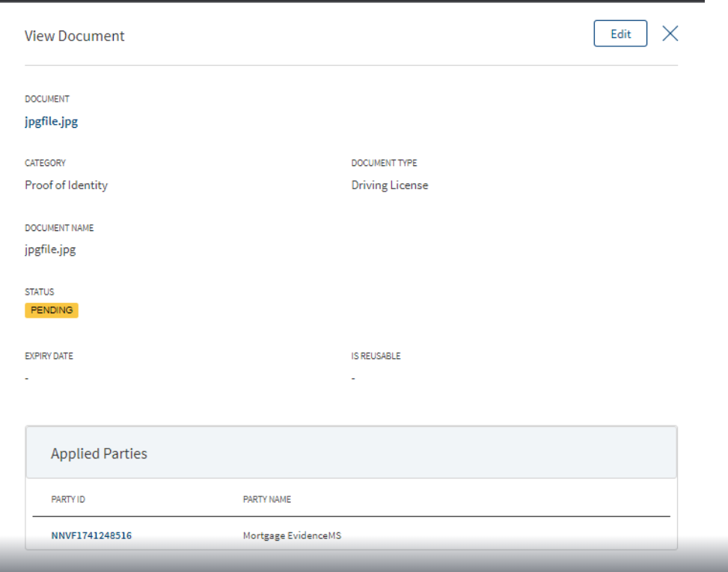The image size is (728, 572).
Task: Select the CATEGORY label
Action: tap(45, 163)
